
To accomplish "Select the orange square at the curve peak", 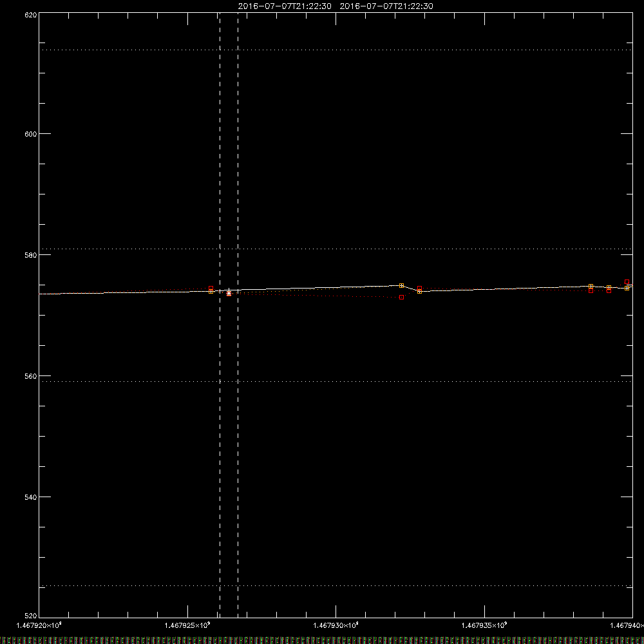I will click(402, 285).
